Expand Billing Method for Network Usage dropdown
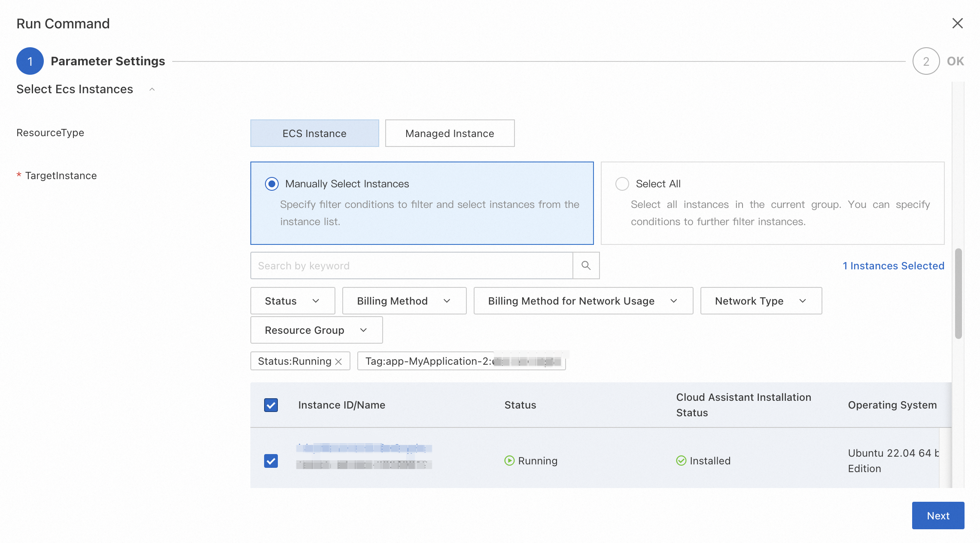This screenshot has height=543, width=980. [583, 301]
